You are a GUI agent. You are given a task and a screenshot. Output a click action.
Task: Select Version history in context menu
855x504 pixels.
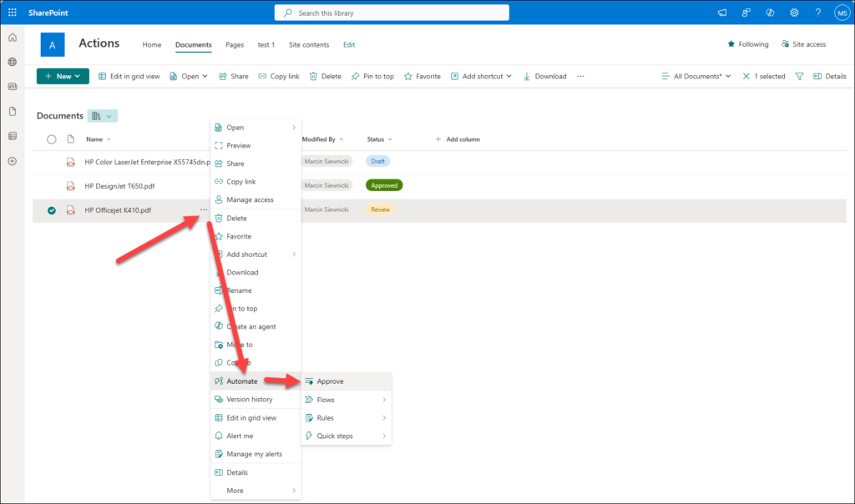(x=255, y=400)
